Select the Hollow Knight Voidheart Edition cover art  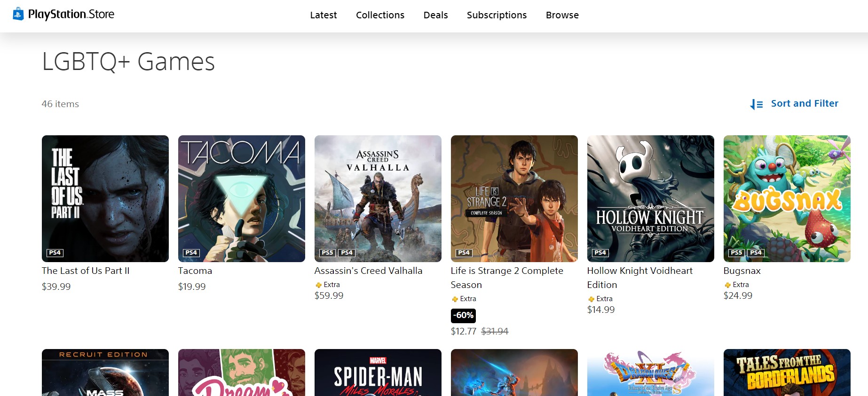pyautogui.click(x=651, y=199)
